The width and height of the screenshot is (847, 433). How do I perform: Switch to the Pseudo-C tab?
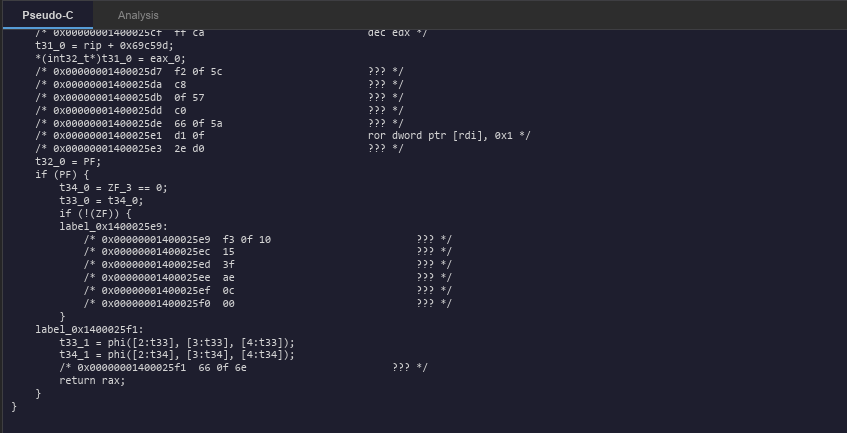pyautogui.click(x=48, y=15)
